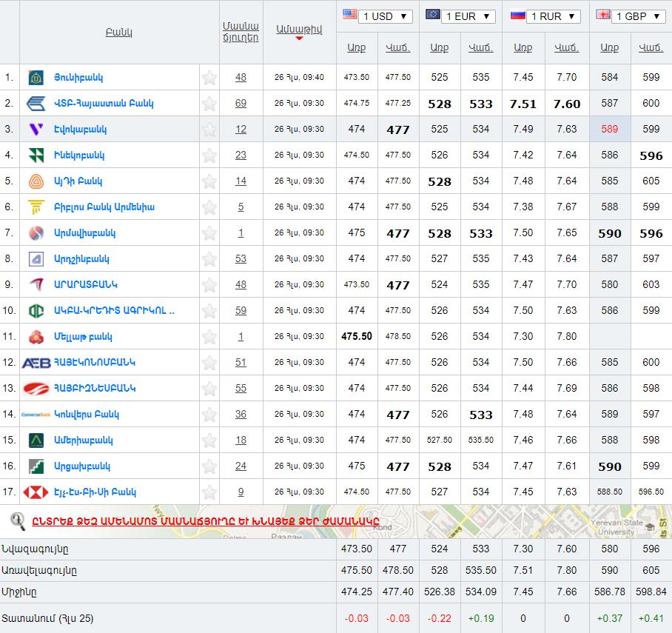The height and width of the screenshot is (633, 672).
Task: Click the Inecobank green logo
Action: [x=36, y=155]
